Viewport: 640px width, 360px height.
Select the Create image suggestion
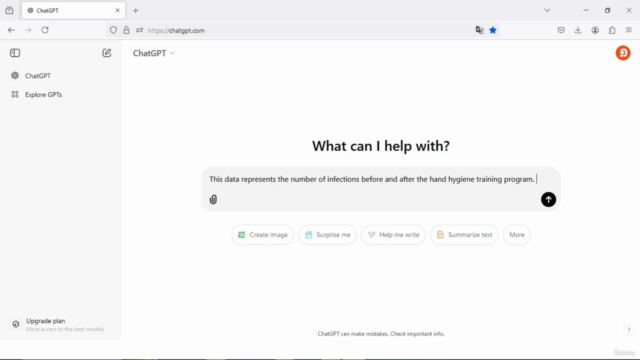[x=262, y=235]
